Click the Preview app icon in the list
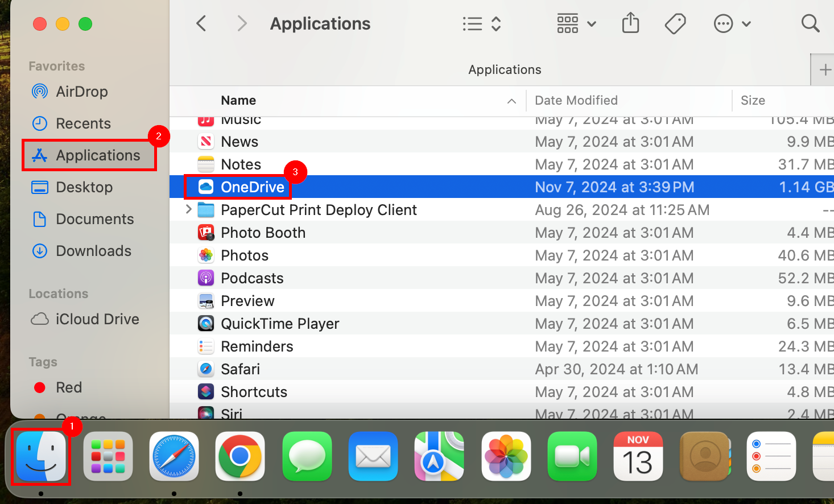 206,300
